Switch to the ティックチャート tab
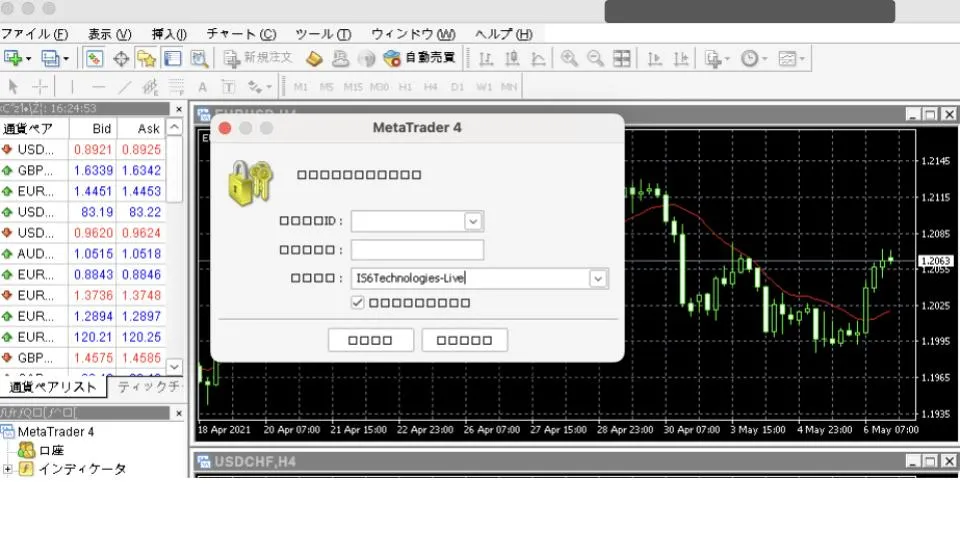Viewport: 960px width, 540px height. coord(147,387)
